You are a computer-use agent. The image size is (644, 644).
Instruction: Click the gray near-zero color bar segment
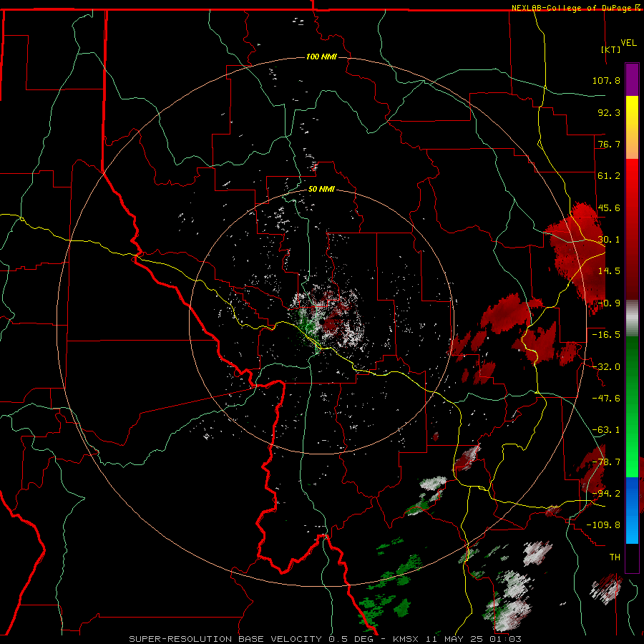click(632, 318)
